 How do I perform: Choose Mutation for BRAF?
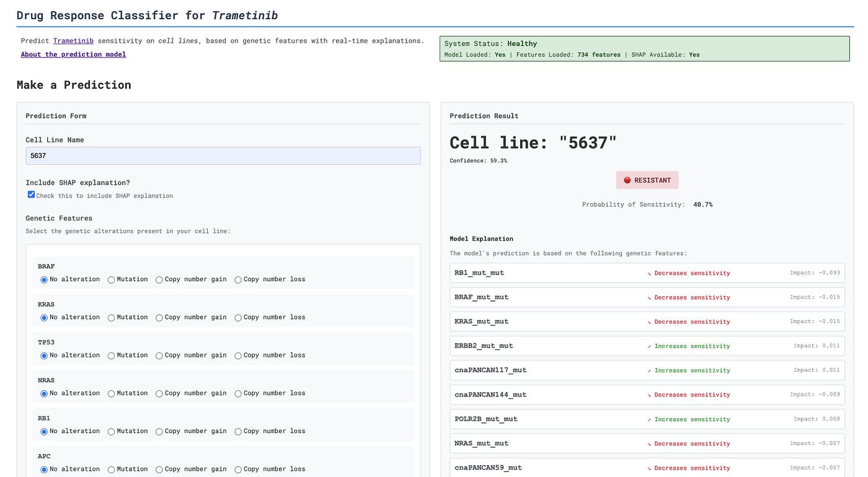click(112, 280)
